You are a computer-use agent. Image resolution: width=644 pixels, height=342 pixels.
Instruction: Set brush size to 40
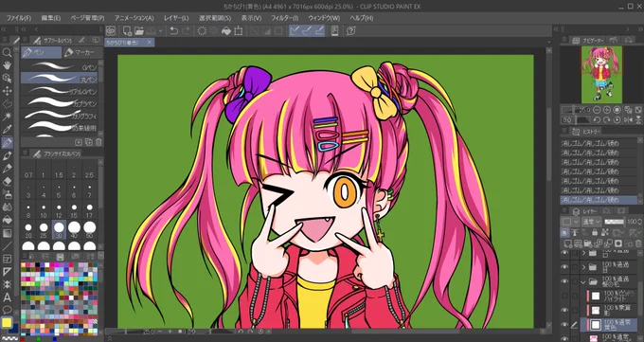tap(74, 230)
